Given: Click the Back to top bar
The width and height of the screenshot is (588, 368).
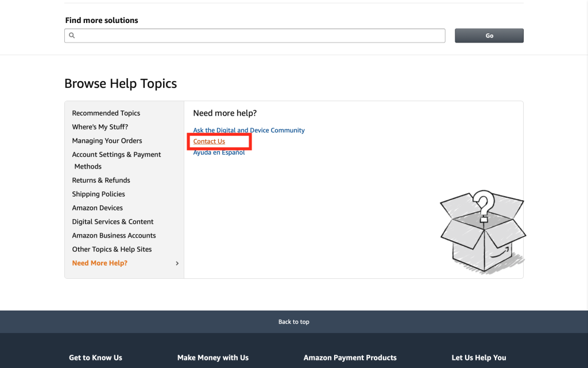Looking at the screenshot, I should (294, 322).
